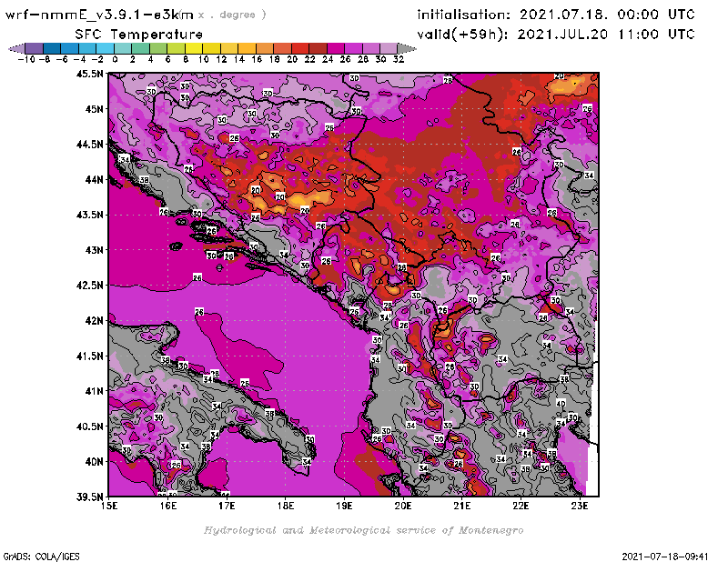Click the 44.5N latitude axis label
Viewport: 728px width, 562px height.
pos(89,145)
